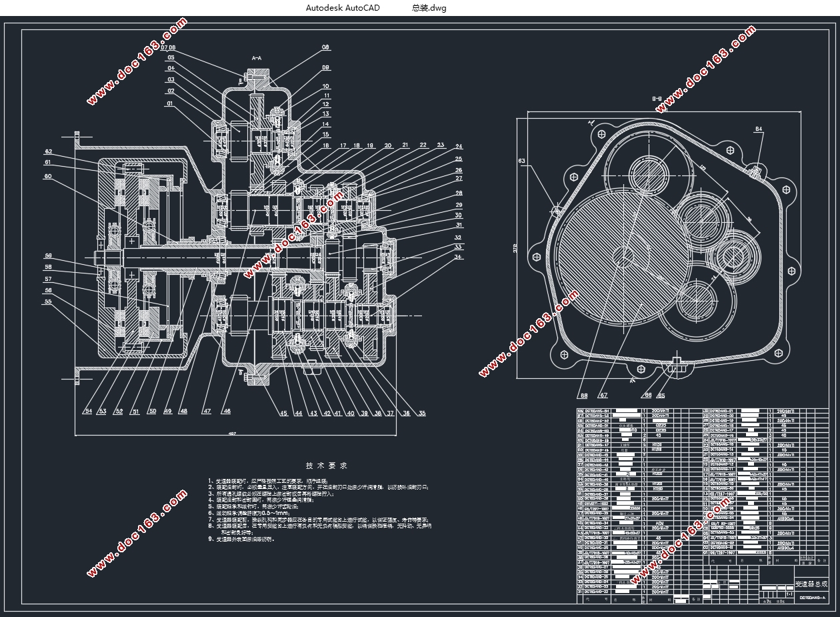Select the A-A section view label

[255, 59]
